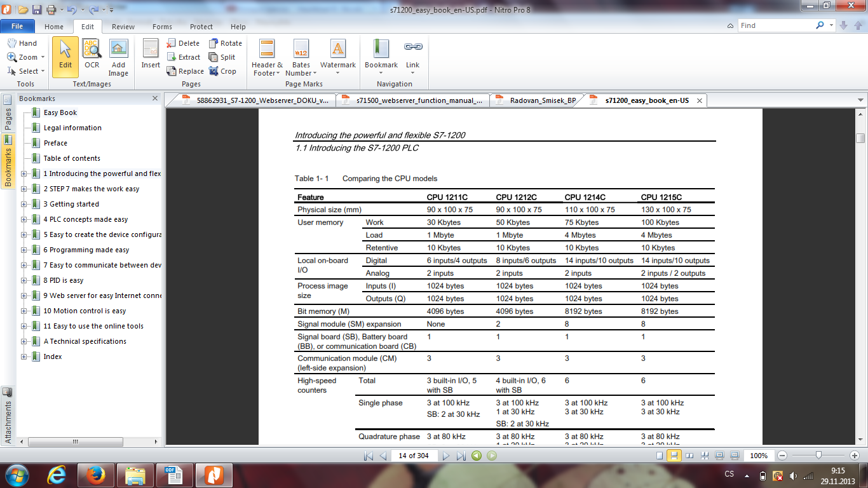
Task: Switch to the Review ribbon tab
Action: 123,27
